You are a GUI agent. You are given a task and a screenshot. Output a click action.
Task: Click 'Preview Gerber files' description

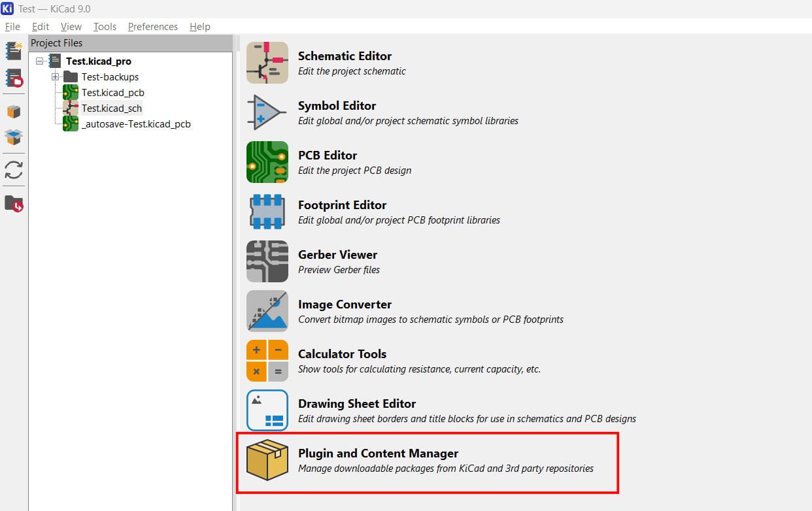tap(339, 270)
